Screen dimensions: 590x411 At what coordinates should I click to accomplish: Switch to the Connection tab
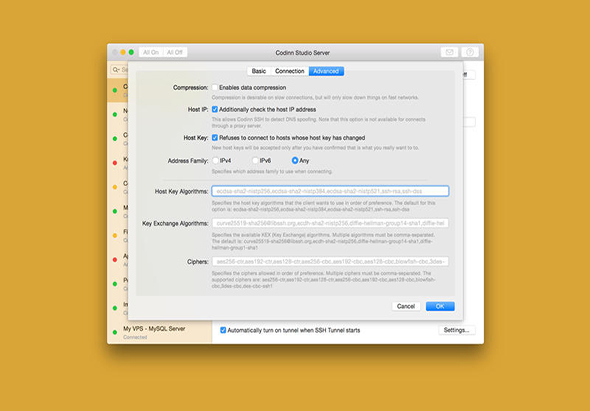(290, 71)
